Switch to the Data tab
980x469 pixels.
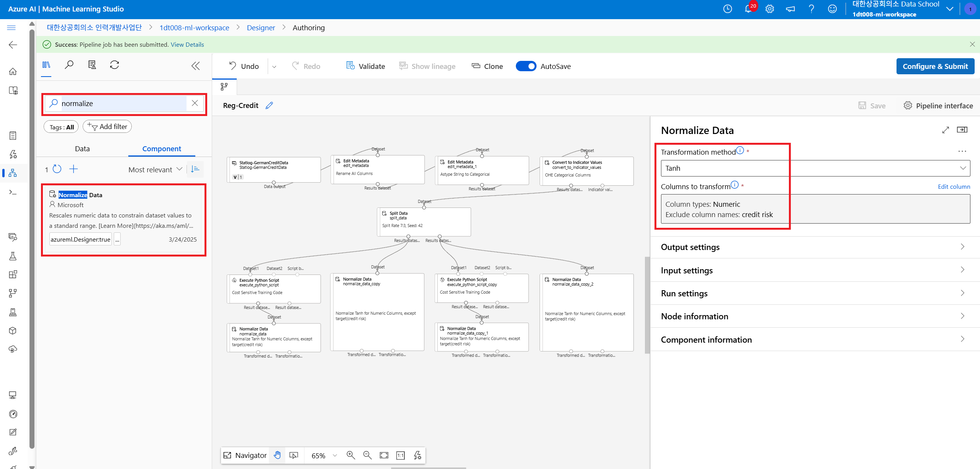click(x=82, y=149)
